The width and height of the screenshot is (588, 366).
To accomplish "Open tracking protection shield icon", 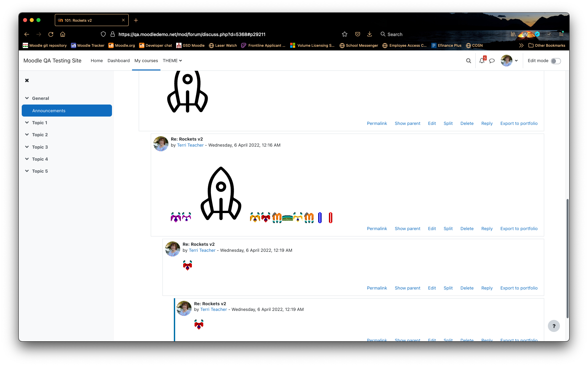I will [x=103, y=34].
